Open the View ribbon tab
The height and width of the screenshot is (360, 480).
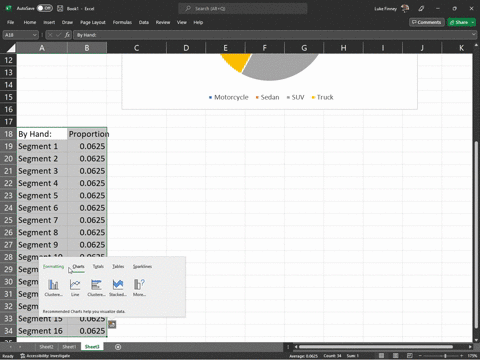(182, 22)
